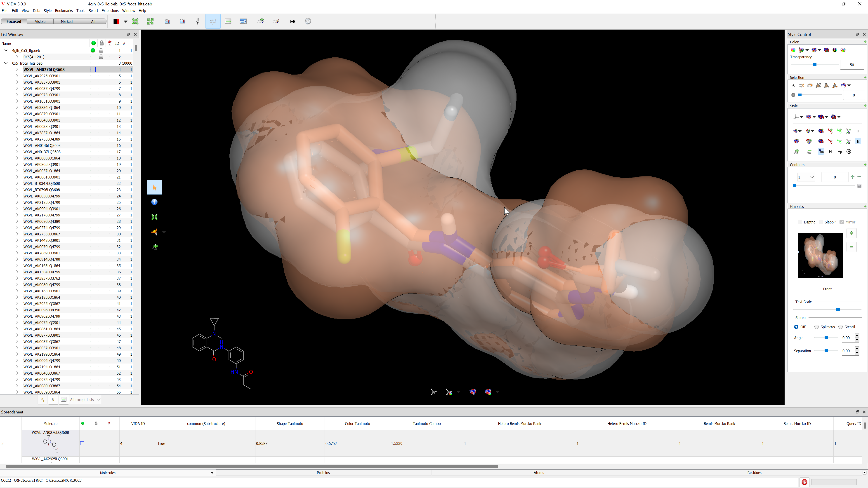Open the settings gear in the main toolbar
Viewport: 868px width, 488px height.
pos(308,21)
